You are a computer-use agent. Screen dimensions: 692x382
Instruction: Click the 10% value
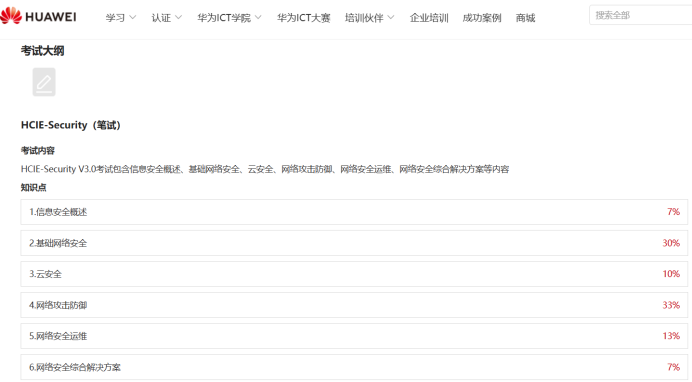(x=671, y=274)
